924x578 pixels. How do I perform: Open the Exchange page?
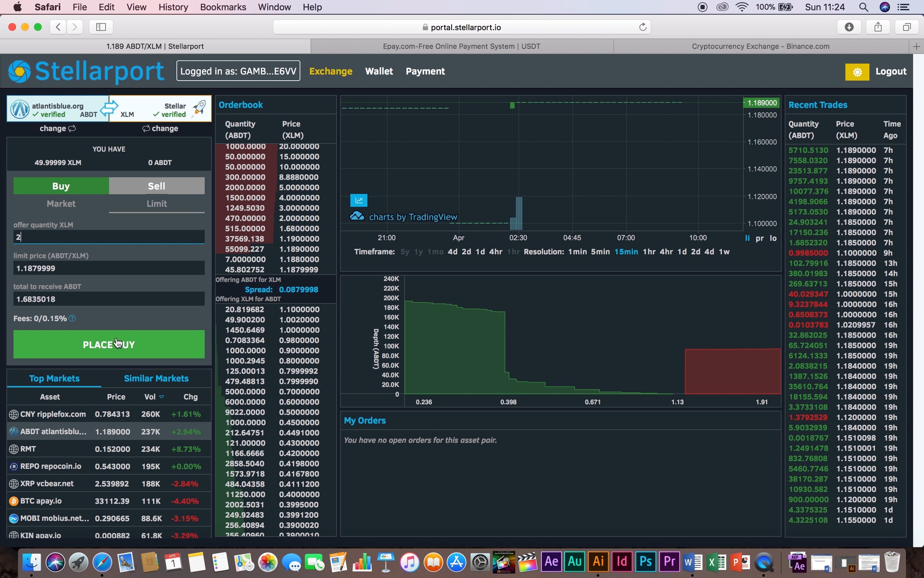331,71
